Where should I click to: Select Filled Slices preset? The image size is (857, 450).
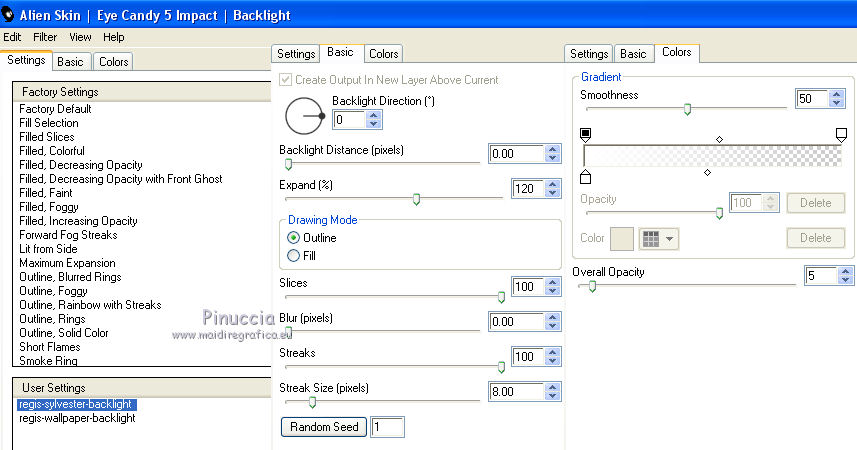click(46, 137)
